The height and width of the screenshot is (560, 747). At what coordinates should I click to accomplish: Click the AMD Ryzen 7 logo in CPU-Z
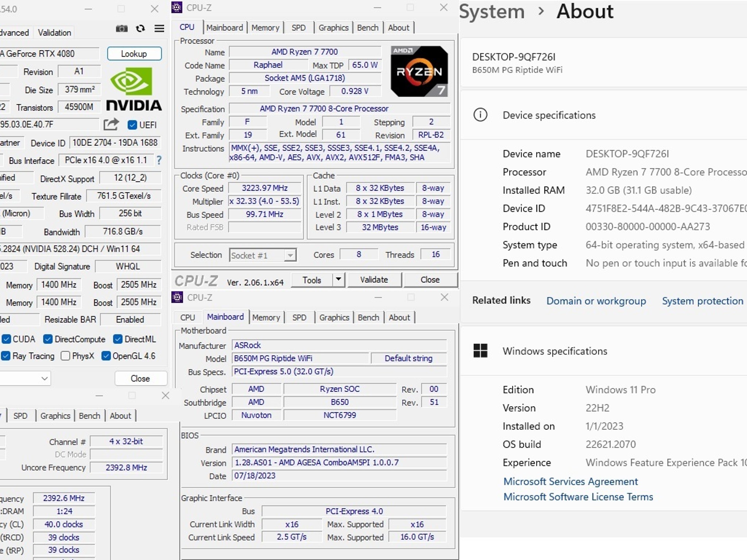tap(419, 71)
